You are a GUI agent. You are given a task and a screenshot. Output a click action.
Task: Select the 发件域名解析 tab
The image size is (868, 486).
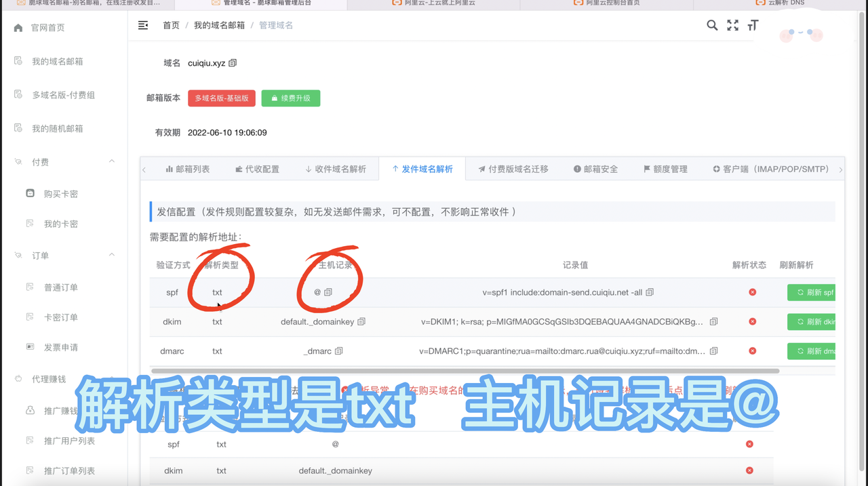point(422,169)
